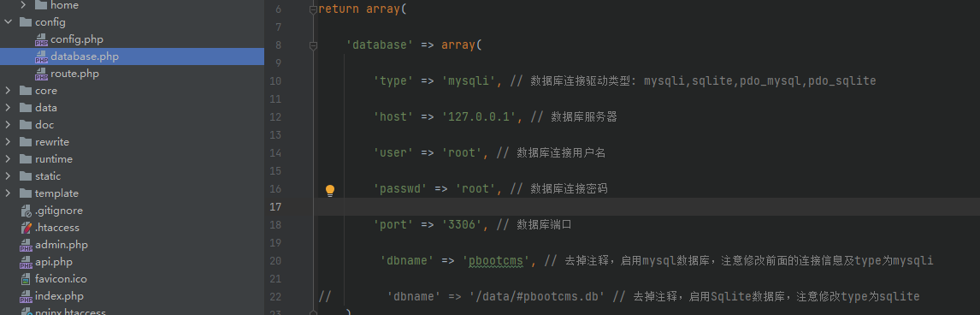Click the rewrite folder icon

[26, 142]
